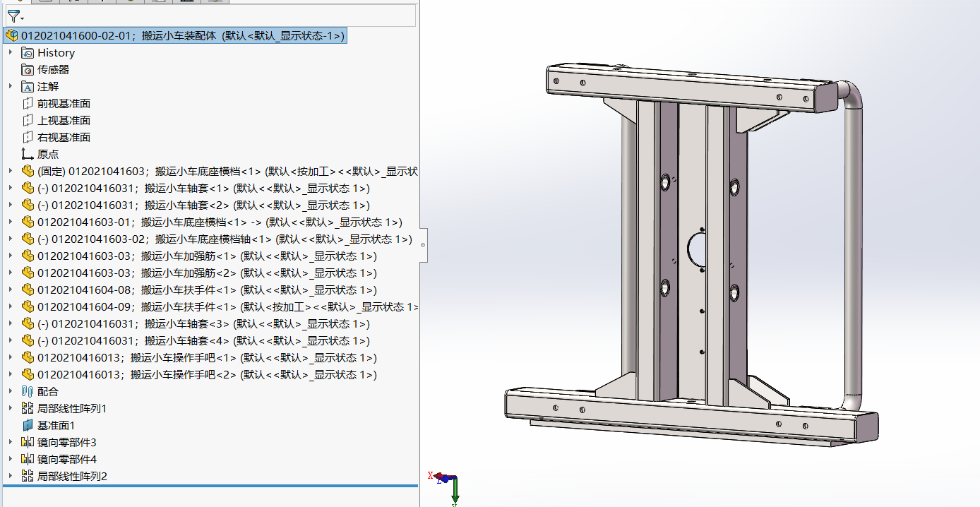The height and width of the screenshot is (507, 980).
Task: Click into the feature tree filter field
Action: [219, 16]
